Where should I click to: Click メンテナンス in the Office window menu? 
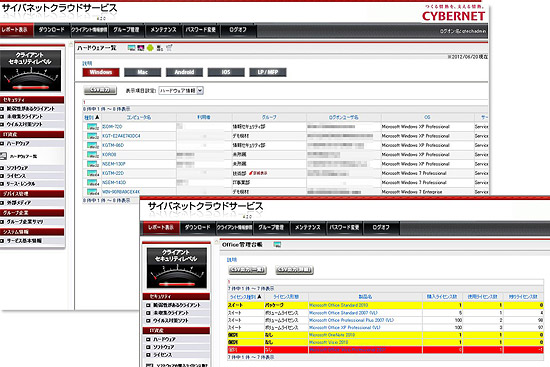(308, 228)
